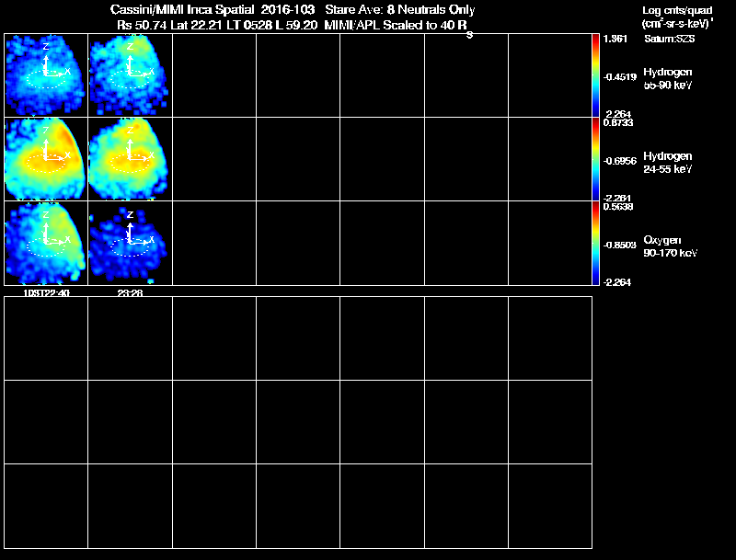Image resolution: width=736 pixels, height=560 pixels.
Task: Click the 'Hydrogen 24-55 keV' label
Action: [x=668, y=162]
